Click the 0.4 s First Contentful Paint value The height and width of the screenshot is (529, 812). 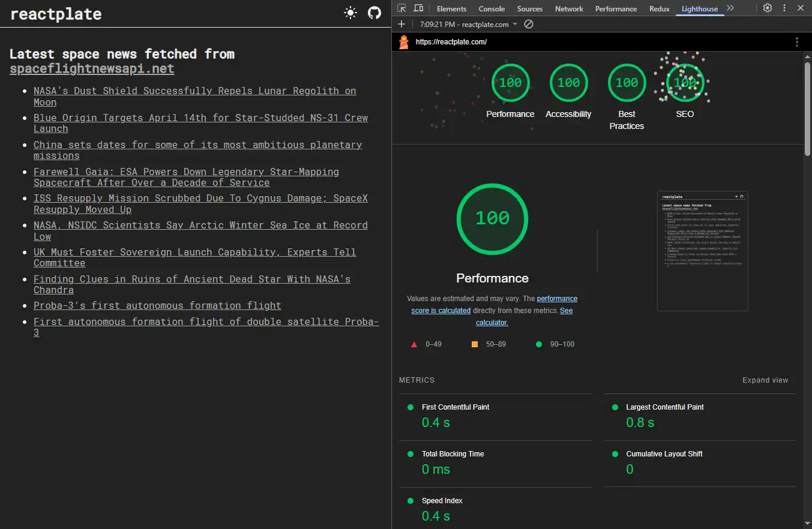(436, 422)
